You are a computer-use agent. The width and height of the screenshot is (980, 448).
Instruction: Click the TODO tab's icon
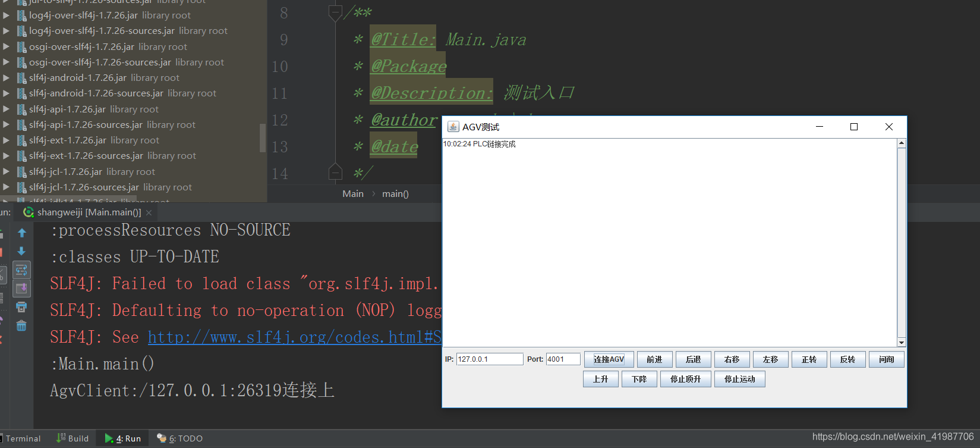tap(161, 438)
